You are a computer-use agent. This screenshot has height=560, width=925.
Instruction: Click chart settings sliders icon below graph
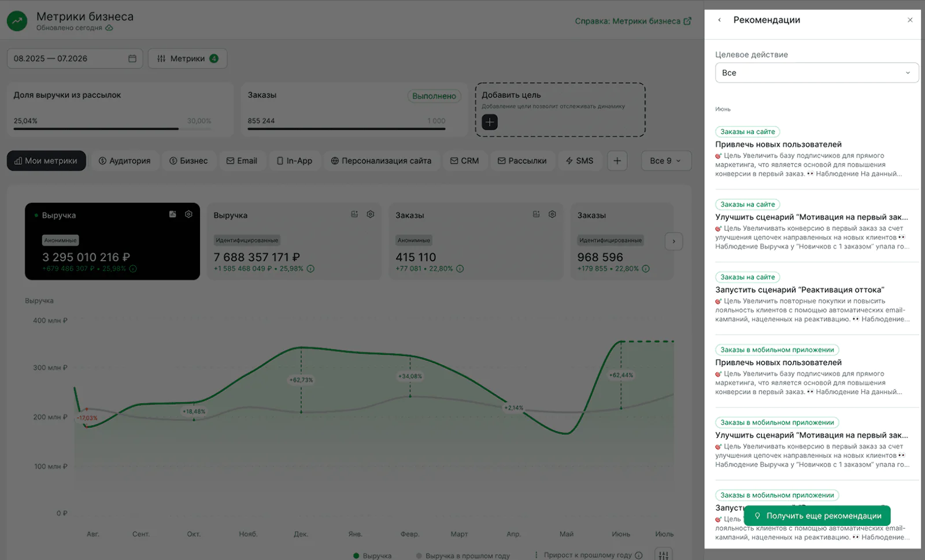point(664,555)
